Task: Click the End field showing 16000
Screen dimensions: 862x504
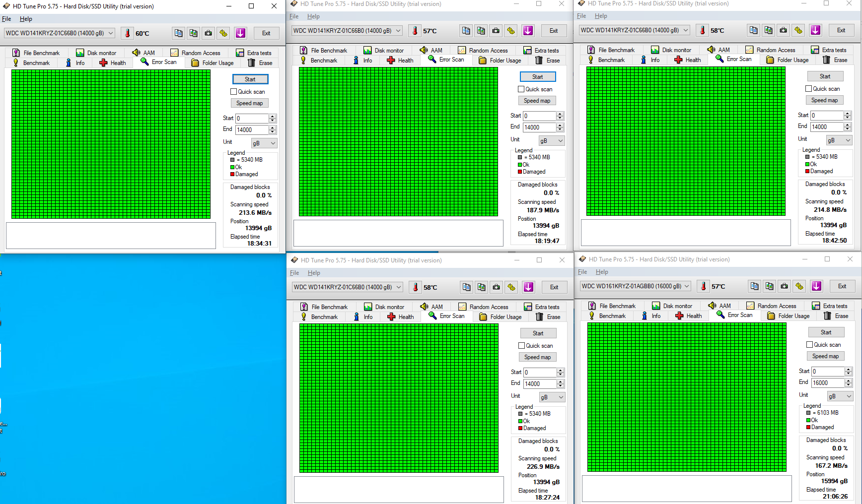Action: pyautogui.click(x=827, y=383)
